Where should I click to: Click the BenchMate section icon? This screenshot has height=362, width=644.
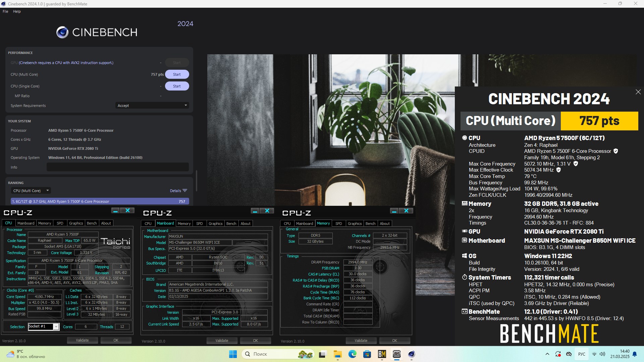[x=464, y=311]
